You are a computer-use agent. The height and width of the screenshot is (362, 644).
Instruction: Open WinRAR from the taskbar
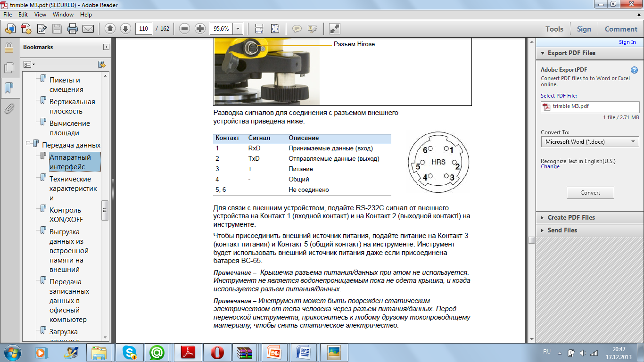(x=245, y=353)
